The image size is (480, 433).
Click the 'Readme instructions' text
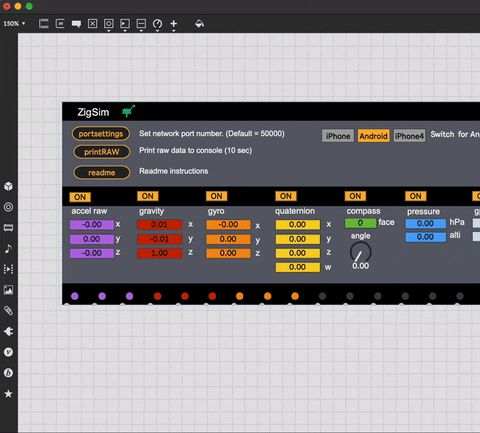(x=174, y=171)
